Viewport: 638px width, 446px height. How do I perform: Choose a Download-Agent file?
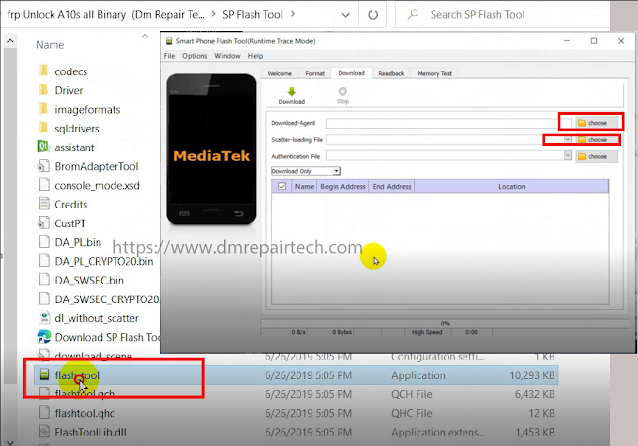[x=596, y=123]
